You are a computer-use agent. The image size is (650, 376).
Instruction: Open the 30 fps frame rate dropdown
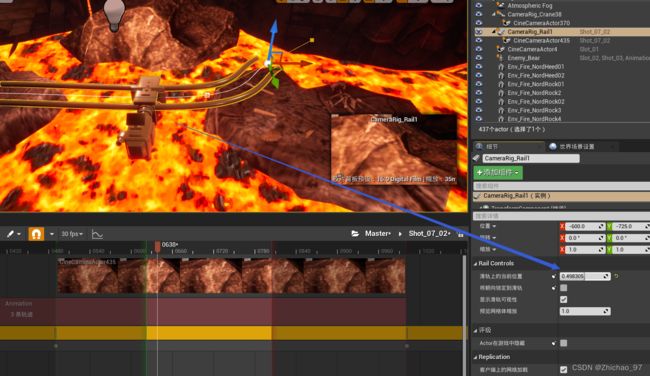(x=72, y=234)
